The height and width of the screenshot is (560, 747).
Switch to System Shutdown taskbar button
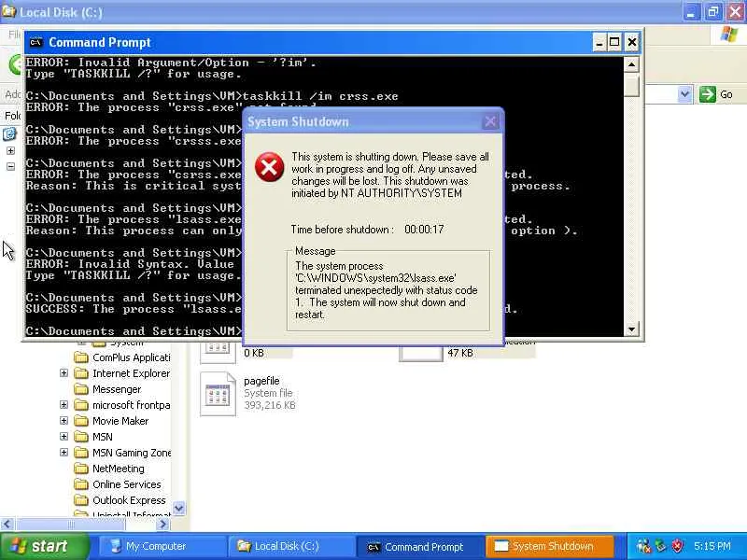pos(549,547)
